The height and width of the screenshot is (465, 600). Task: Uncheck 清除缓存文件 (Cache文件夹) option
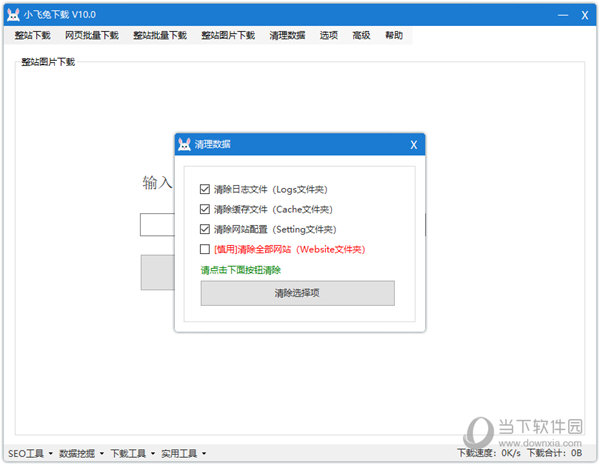[205, 209]
